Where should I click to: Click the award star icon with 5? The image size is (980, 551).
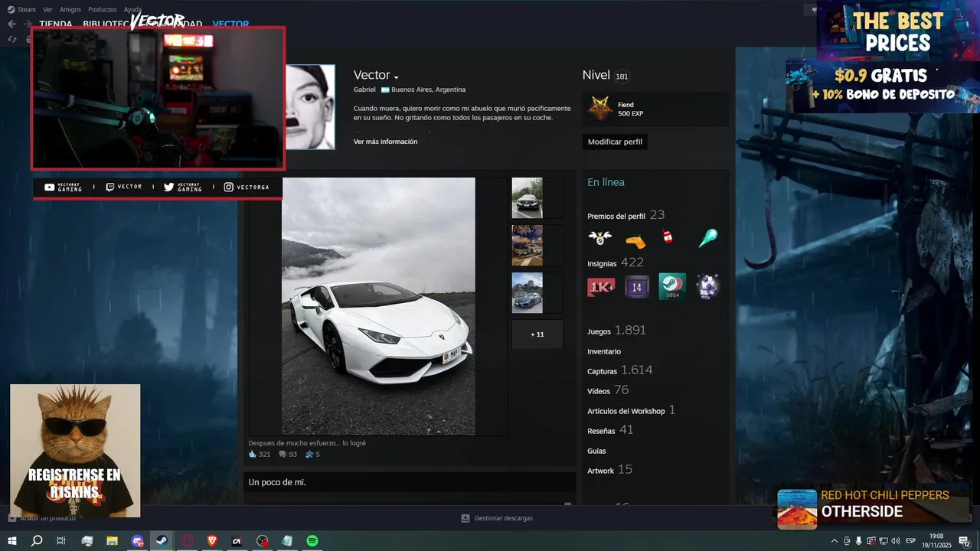(x=309, y=454)
